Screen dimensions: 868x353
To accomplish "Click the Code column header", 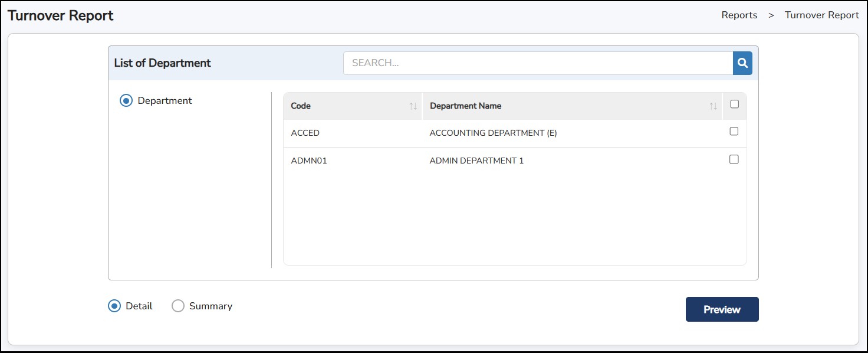I will click(x=301, y=106).
